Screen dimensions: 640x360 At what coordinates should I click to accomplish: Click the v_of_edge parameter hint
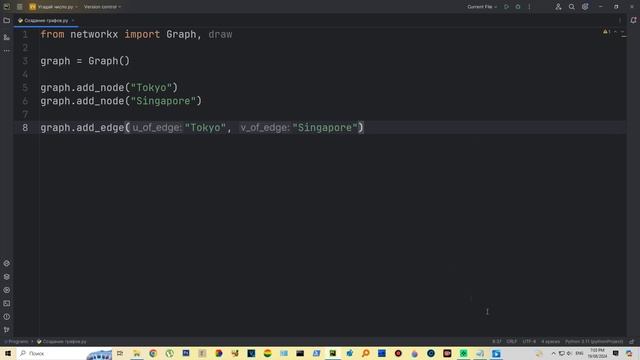(264, 128)
